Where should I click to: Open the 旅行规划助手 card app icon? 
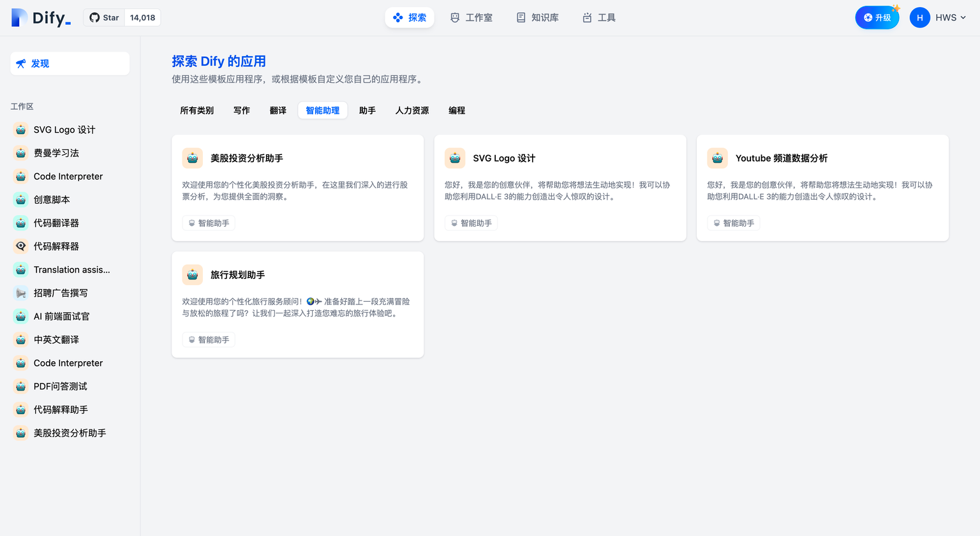(x=192, y=274)
